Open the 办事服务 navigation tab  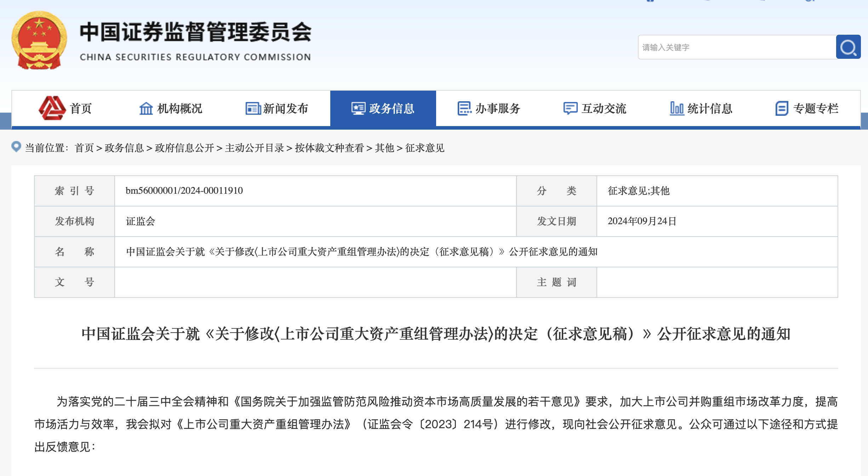coord(497,108)
